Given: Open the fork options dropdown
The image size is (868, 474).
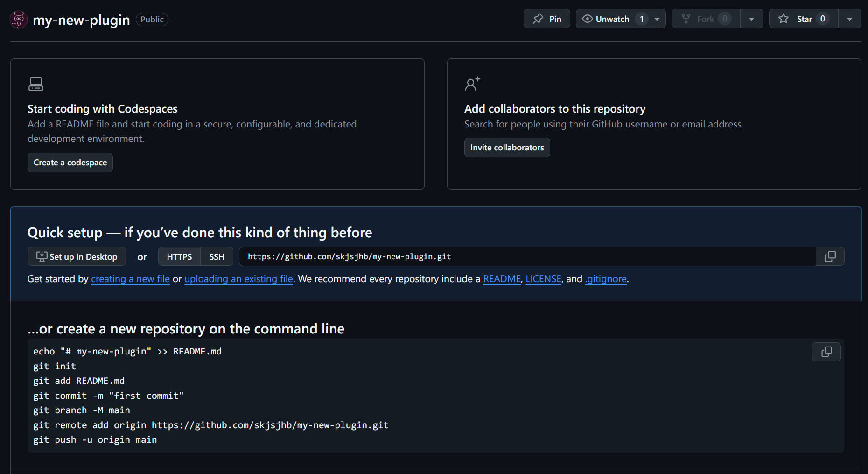Looking at the screenshot, I should (x=751, y=19).
